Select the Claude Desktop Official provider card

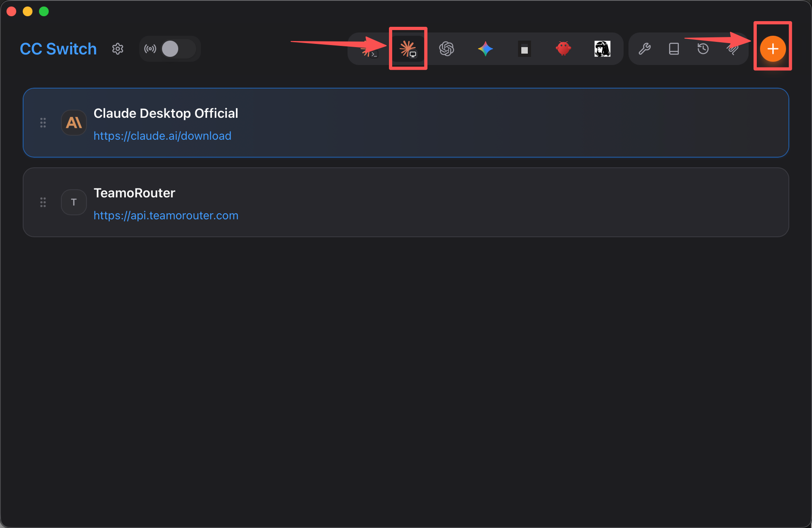[x=406, y=123]
